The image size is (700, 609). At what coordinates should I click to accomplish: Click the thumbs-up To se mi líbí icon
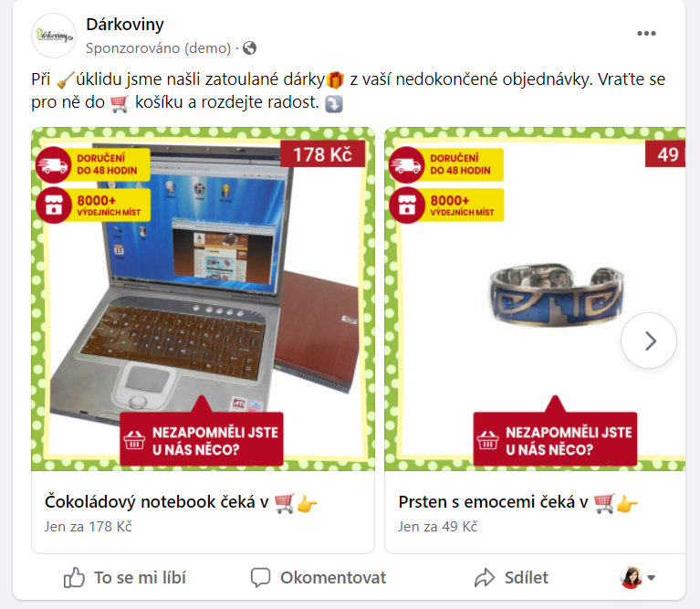pyautogui.click(x=74, y=577)
